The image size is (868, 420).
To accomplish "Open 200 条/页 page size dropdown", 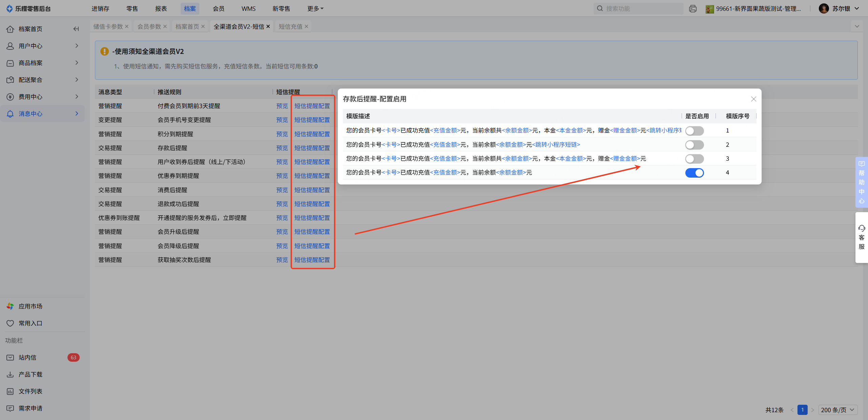I will point(837,410).
